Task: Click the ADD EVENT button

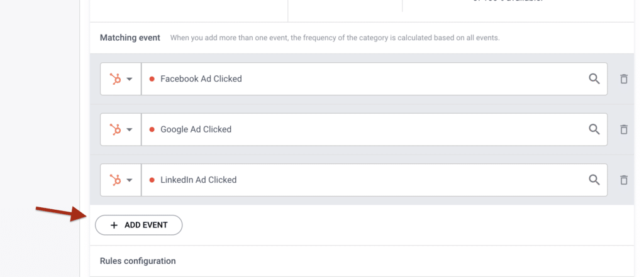Action: click(139, 225)
